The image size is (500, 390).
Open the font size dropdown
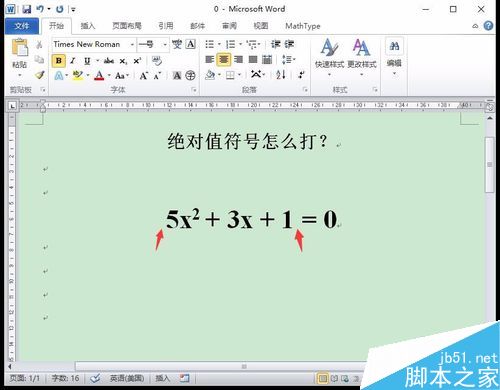[165, 44]
